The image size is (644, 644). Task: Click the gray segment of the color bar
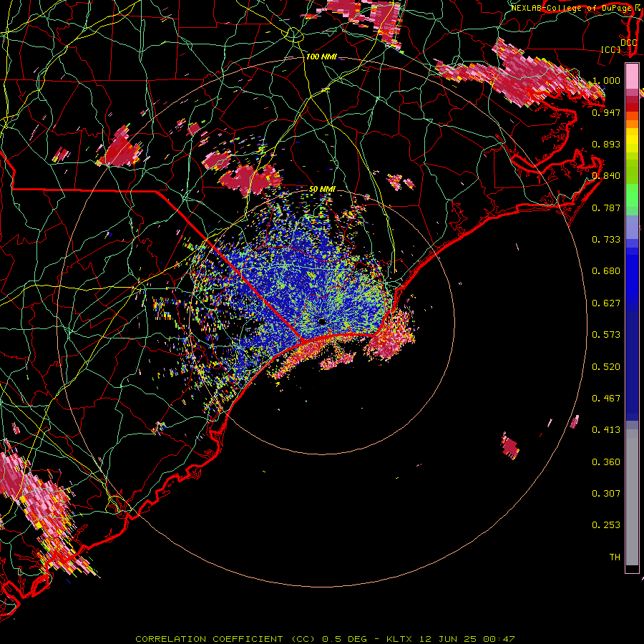(x=632, y=497)
